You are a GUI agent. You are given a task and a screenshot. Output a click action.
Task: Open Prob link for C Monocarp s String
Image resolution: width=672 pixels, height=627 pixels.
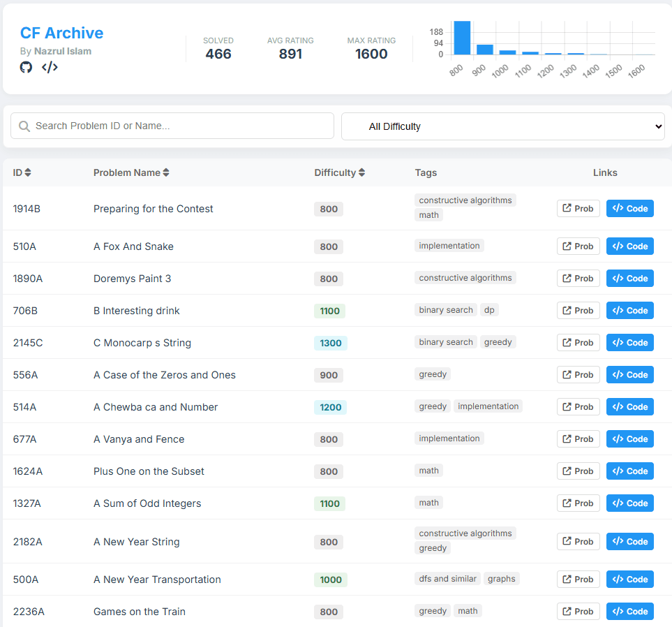click(x=578, y=343)
